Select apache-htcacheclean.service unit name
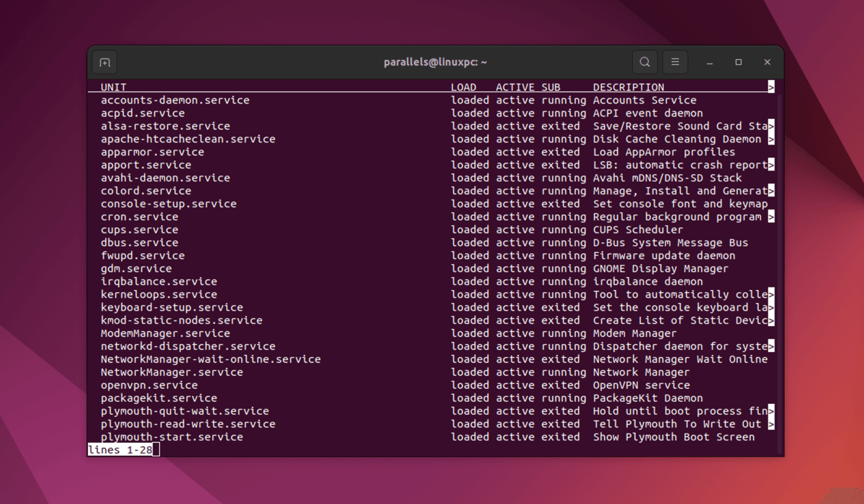The height and width of the screenshot is (504, 864). coord(188,139)
